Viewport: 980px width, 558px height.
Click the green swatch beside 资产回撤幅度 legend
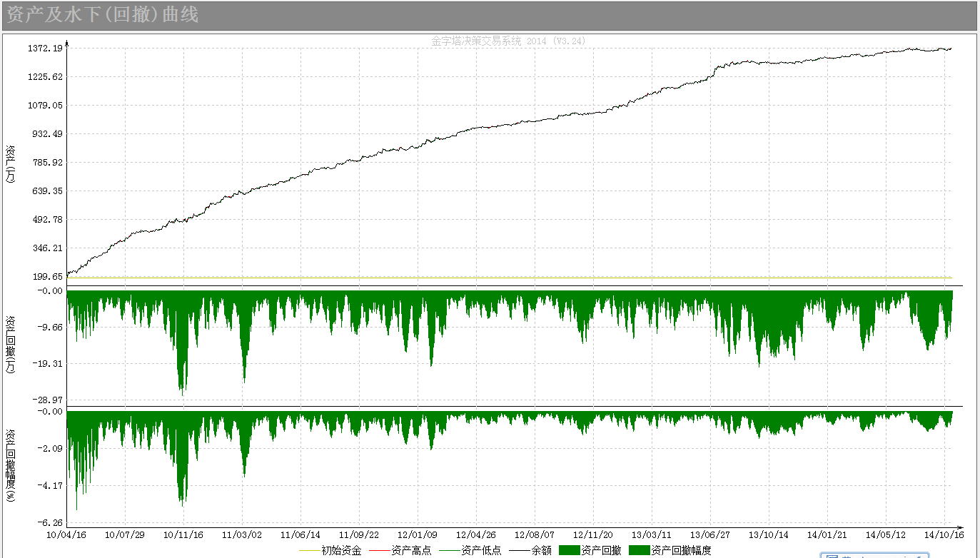(639, 551)
